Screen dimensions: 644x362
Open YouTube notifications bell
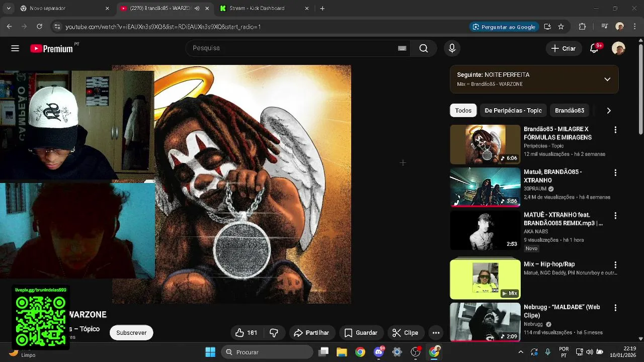pos(594,48)
